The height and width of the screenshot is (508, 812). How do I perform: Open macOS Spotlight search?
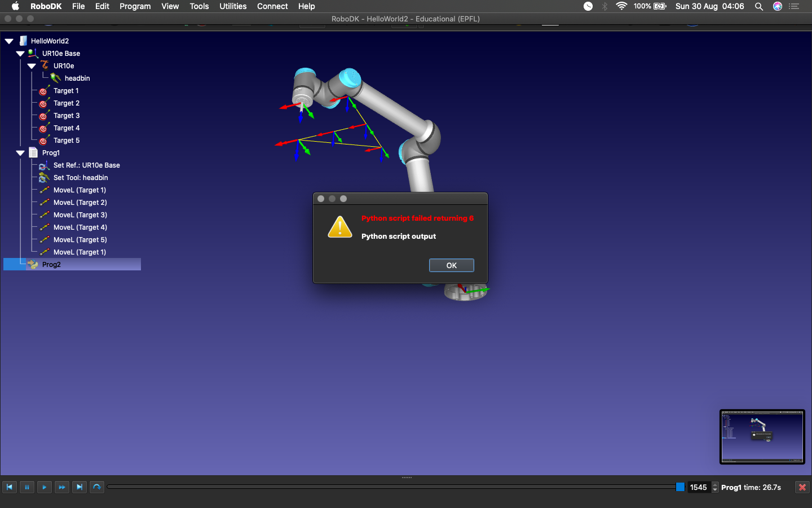tap(759, 6)
